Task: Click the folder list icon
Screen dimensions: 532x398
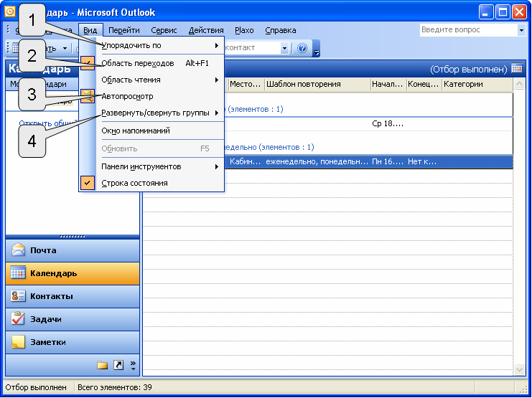Action: tap(102, 365)
